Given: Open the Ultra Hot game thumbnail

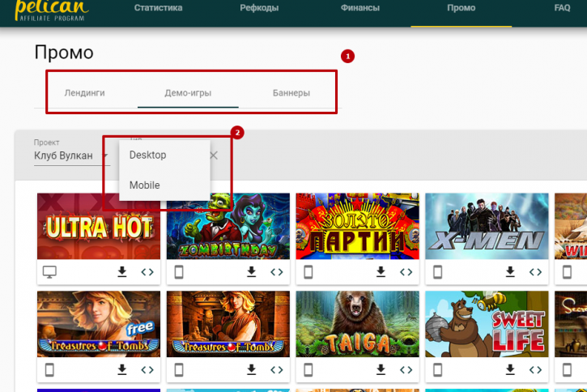Looking at the screenshot, I should (99, 226).
